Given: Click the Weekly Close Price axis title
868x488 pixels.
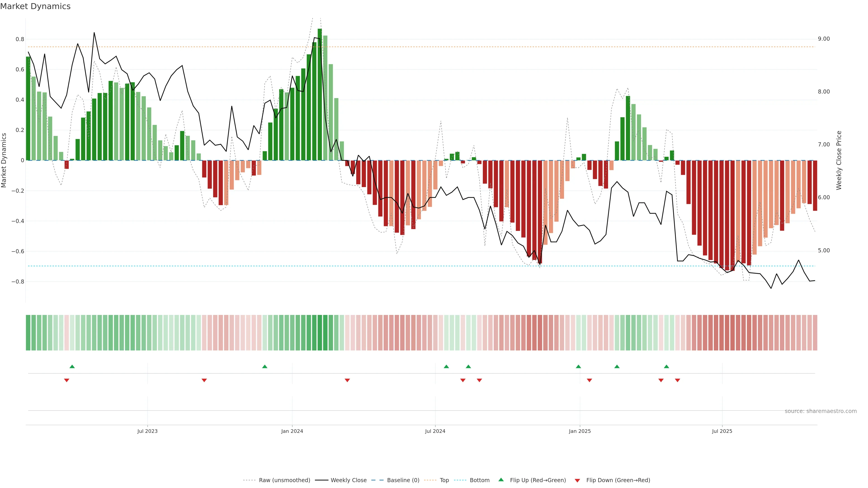Looking at the screenshot, I should [839, 160].
